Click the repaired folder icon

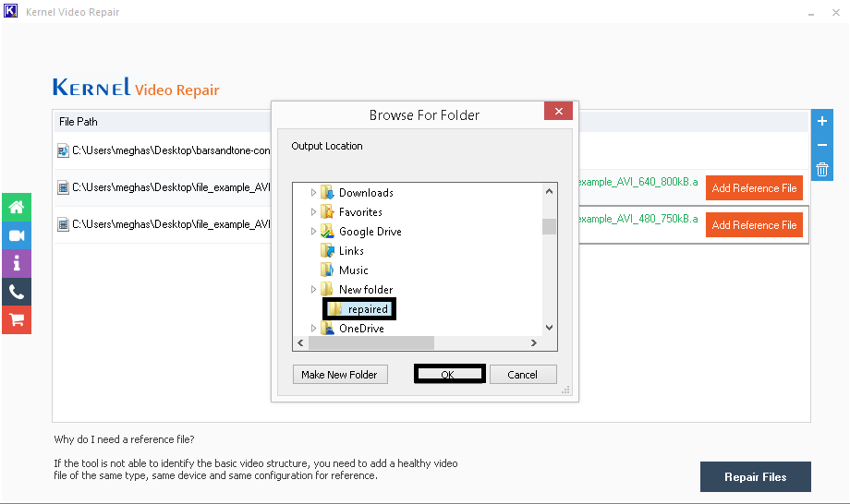pos(336,308)
